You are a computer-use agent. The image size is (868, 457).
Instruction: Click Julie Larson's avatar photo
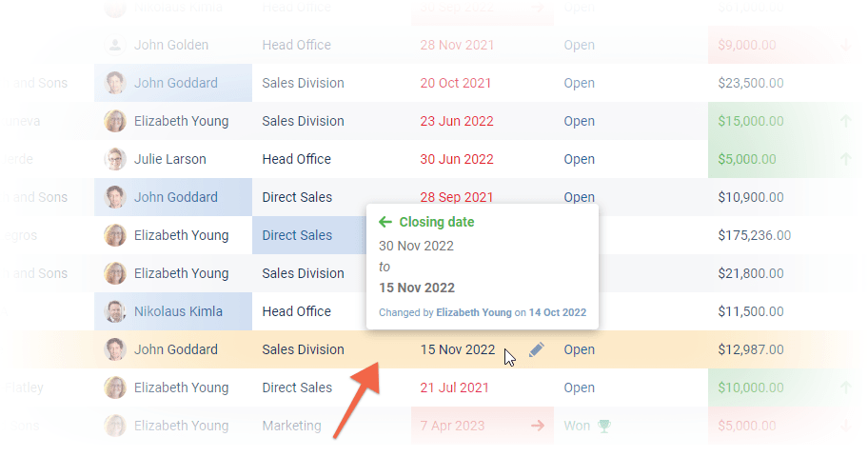[x=115, y=159]
